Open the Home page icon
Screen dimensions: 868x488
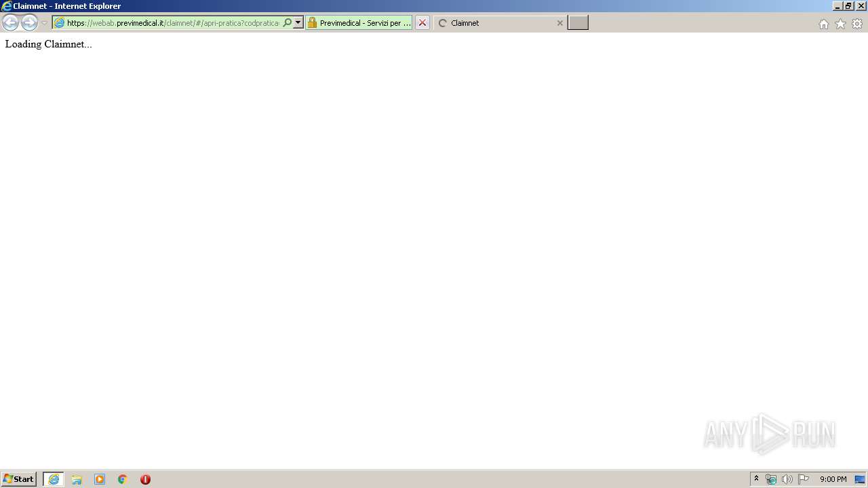(x=823, y=24)
